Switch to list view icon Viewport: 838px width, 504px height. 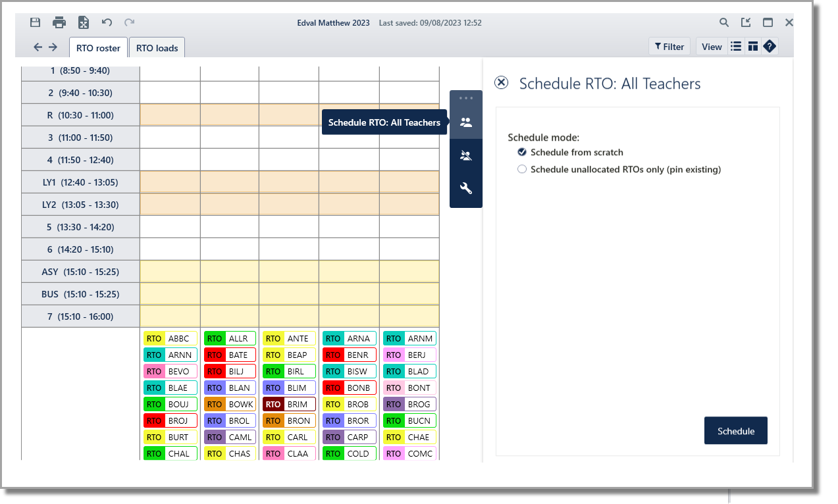tap(736, 47)
